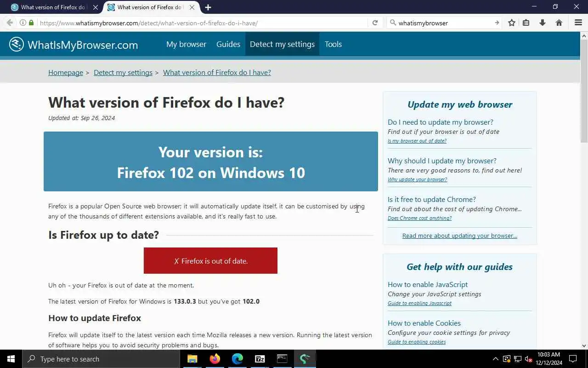588x368 pixels.
Task: Click the WhatIsMyBrowser.com logo
Action: pyautogui.click(x=73, y=44)
